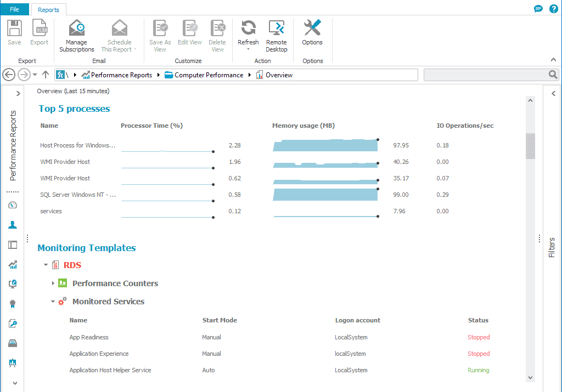Expand the Filters side panel
562x392 pixels.
(x=553, y=94)
